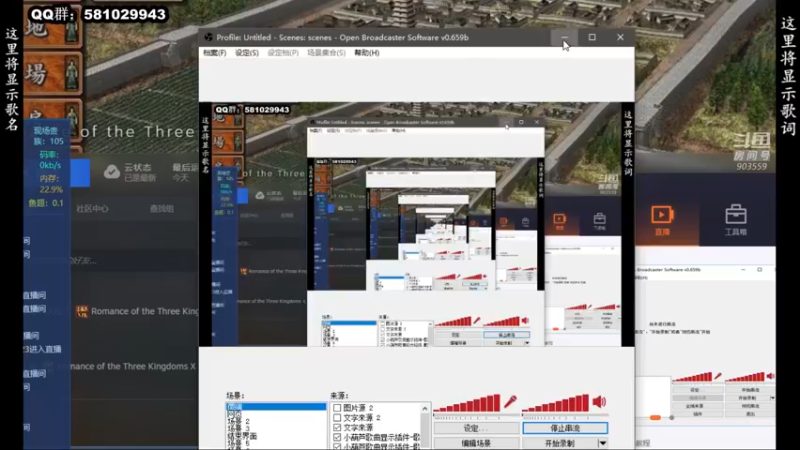The image size is (800, 450).
Task: Disable the 文字来源 source checkbox
Action: click(x=337, y=428)
